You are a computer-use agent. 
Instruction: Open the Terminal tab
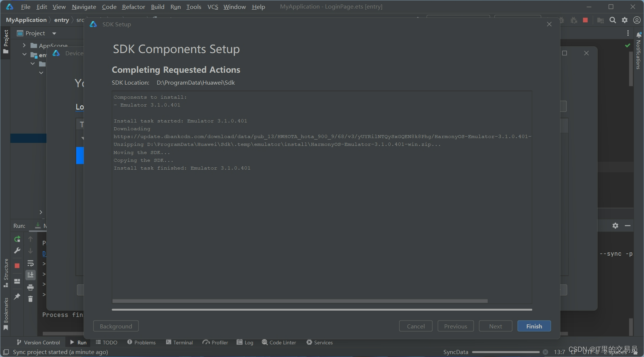(179, 343)
